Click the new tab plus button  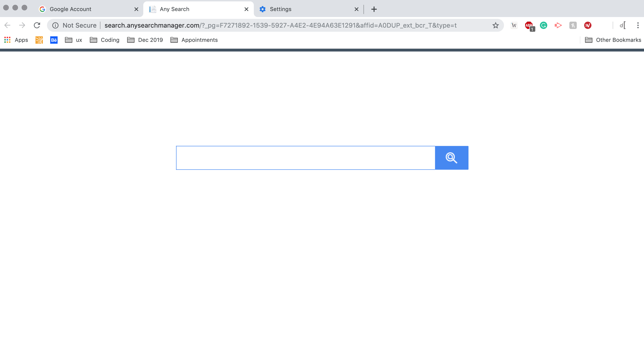coord(374,9)
